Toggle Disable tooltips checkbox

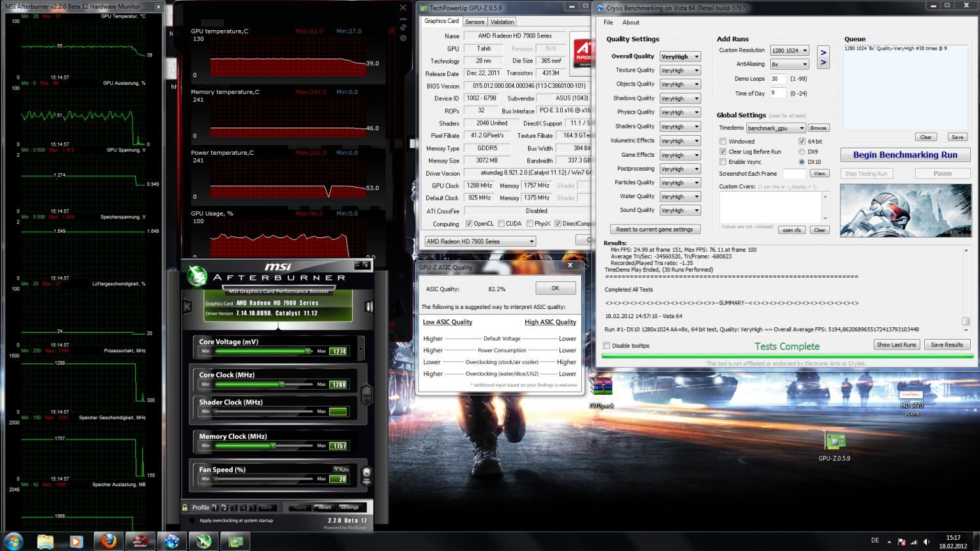tap(606, 346)
